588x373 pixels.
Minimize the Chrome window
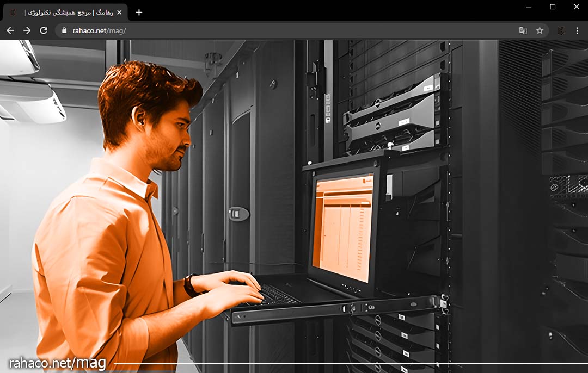click(x=529, y=7)
